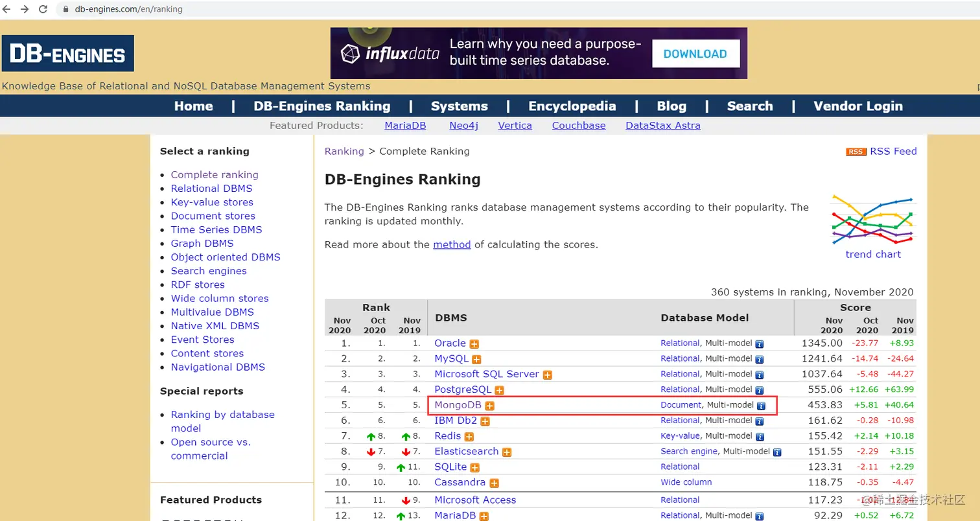Select Key-value stores ranking in sidebar
Image resolution: width=980 pixels, height=521 pixels.
pos(212,202)
